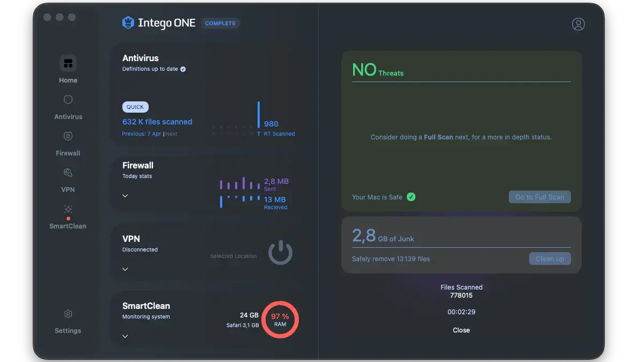Open SmartClean from the sidebar
Image resolution: width=644 pixels, height=362 pixels.
pos(68,210)
